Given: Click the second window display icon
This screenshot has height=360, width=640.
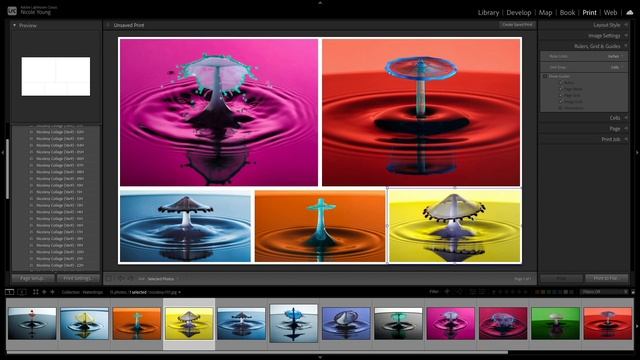Looking at the screenshot, I should pos(22,292).
